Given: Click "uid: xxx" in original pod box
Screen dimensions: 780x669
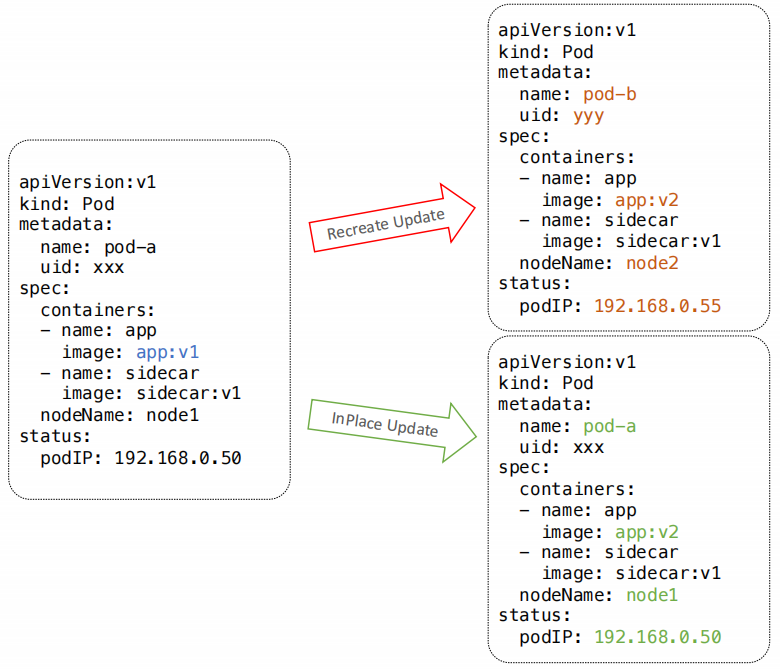Looking at the screenshot, I should click(x=82, y=268).
